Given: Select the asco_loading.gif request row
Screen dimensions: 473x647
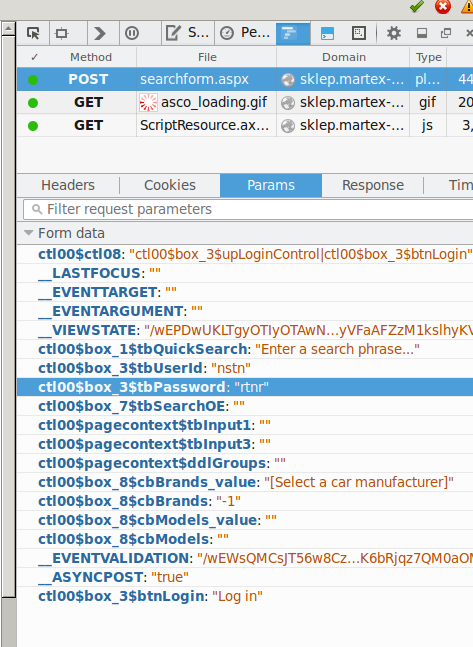Looking at the screenshot, I should 245,102.
